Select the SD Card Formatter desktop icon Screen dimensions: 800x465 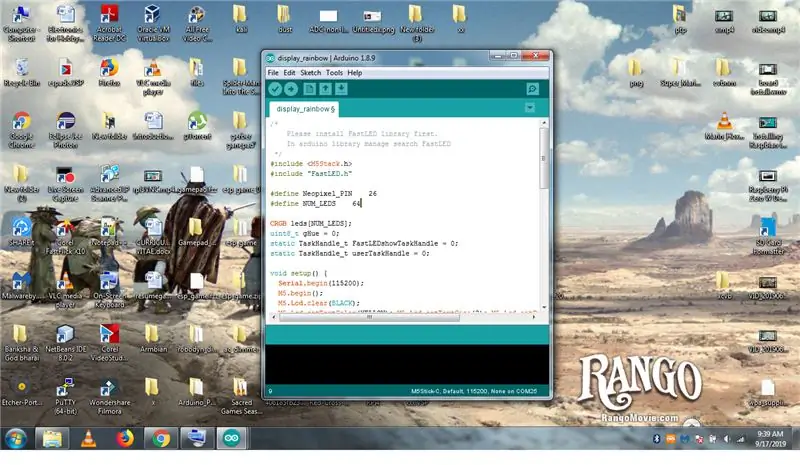768,236
